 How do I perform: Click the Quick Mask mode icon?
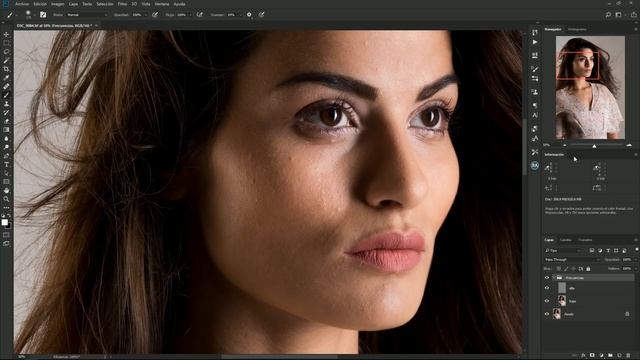click(6, 235)
